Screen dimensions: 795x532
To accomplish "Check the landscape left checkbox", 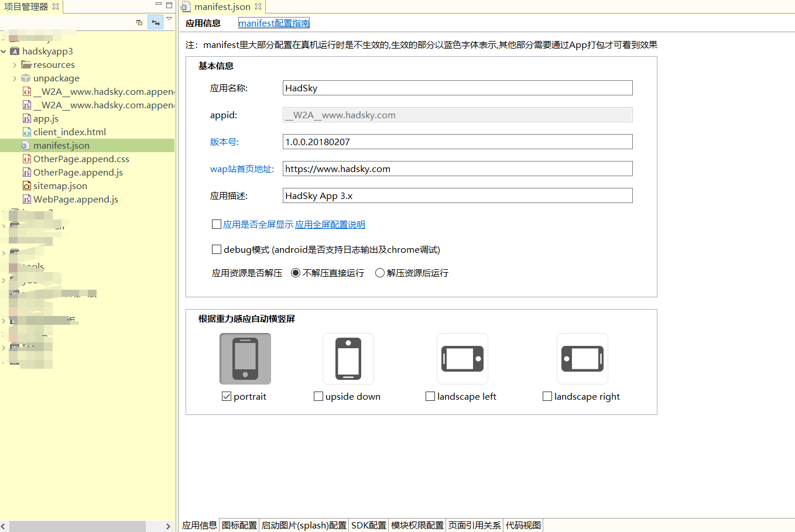I will [430, 397].
